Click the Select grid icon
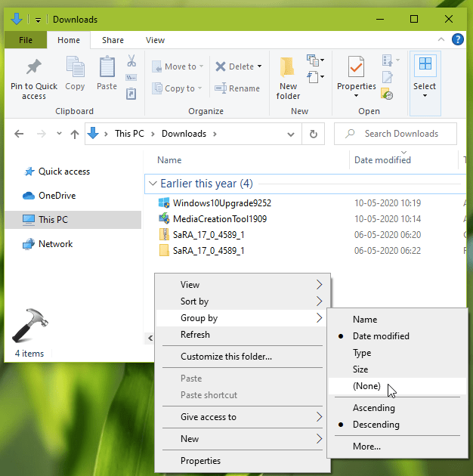Screen dimensions: 473x476 [425, 65]
